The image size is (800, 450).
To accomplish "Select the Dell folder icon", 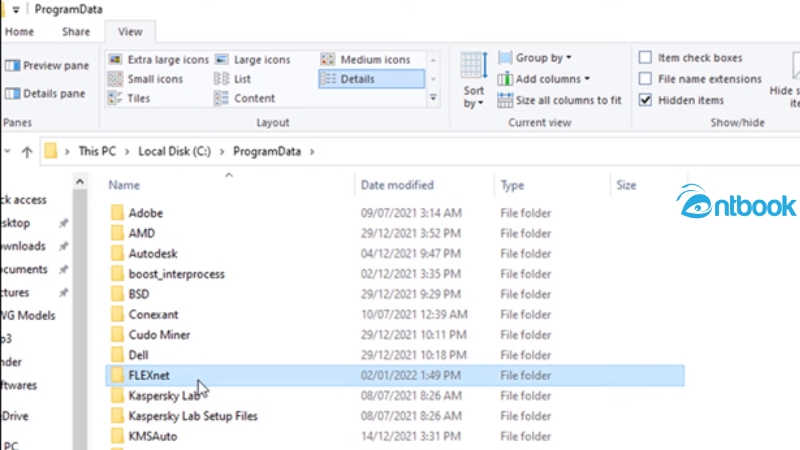I will [117, 355].
